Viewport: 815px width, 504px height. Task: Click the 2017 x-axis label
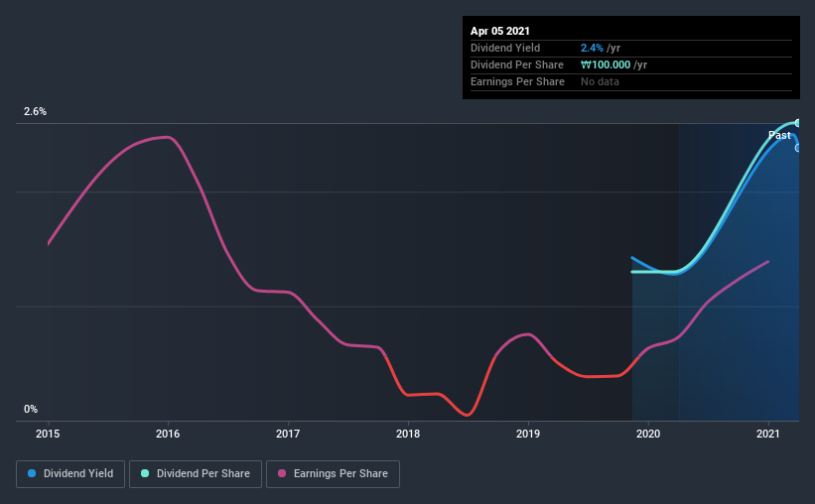[x=288, y=434]
